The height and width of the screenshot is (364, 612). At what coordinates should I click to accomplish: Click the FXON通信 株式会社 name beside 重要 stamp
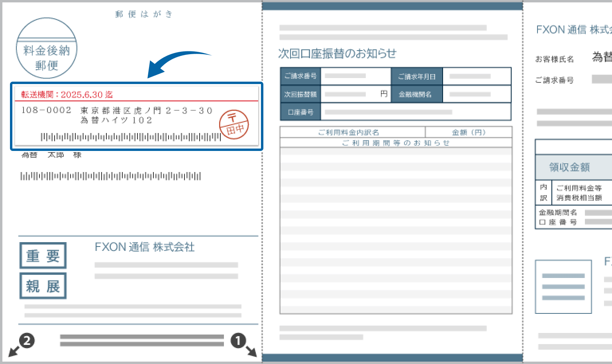(145, 247)
